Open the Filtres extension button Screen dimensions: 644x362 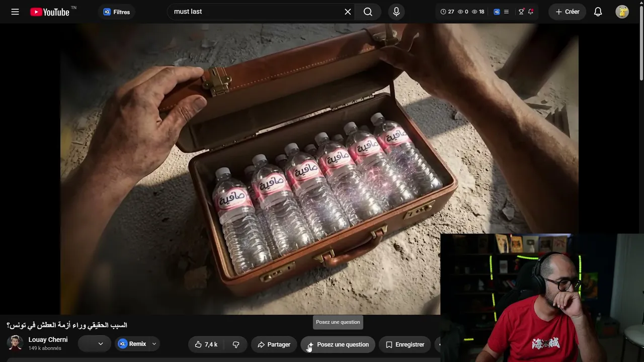117,12
